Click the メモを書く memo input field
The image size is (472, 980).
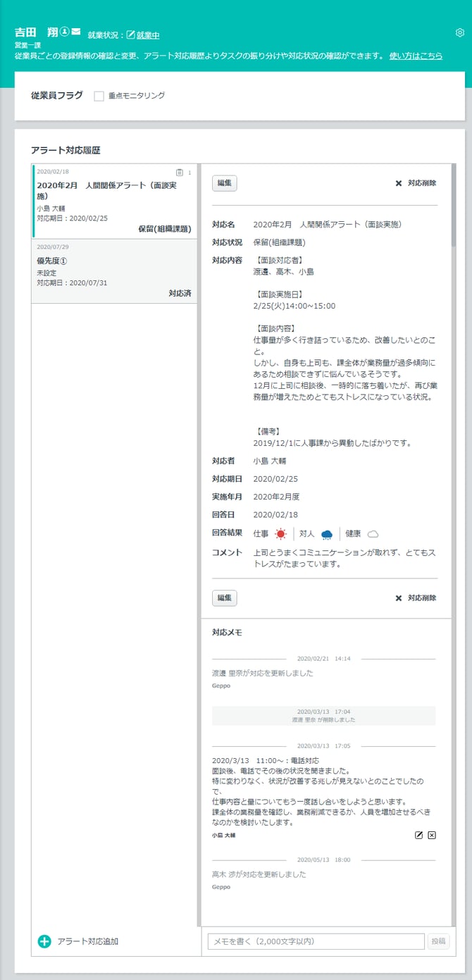pos(316,942)
